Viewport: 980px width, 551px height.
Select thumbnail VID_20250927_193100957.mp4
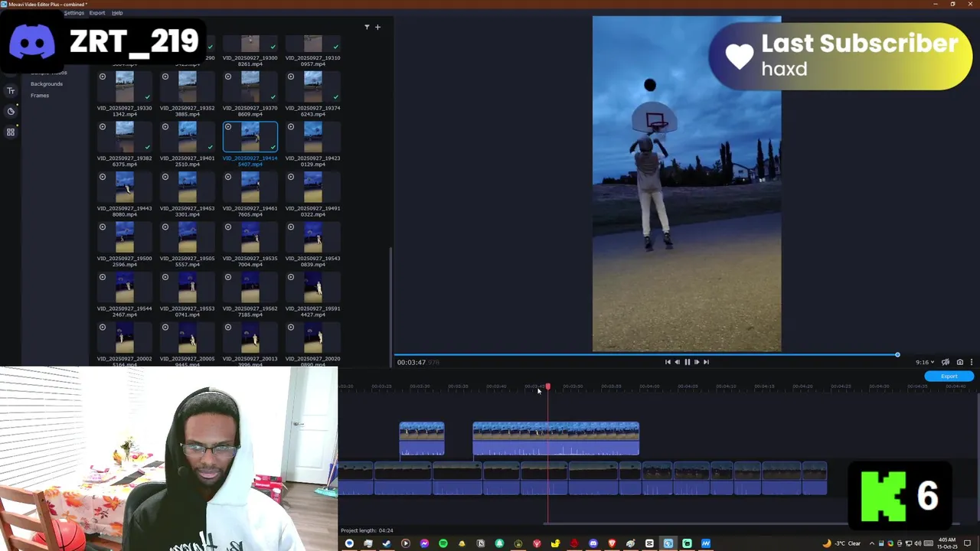313,44
